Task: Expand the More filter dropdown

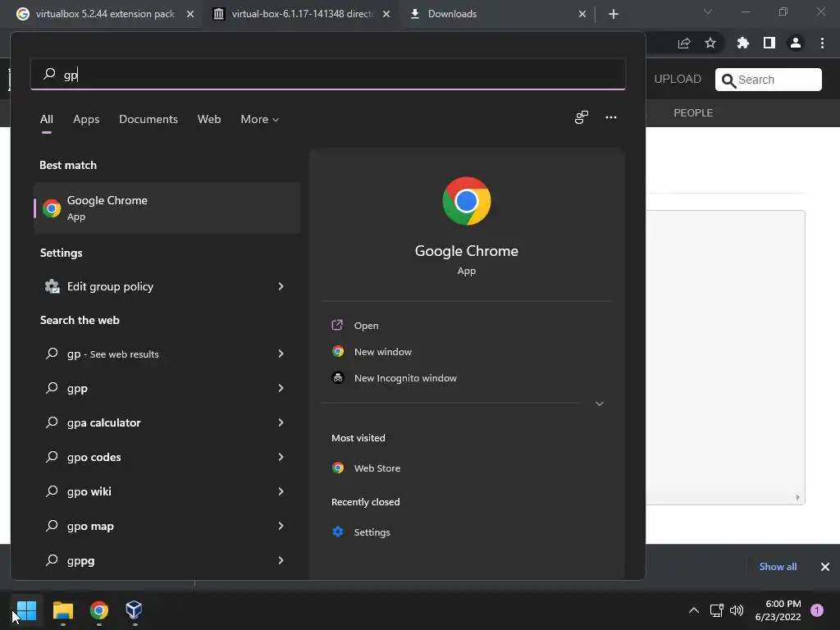Action: pyautogui.click(x=260, y=119)
